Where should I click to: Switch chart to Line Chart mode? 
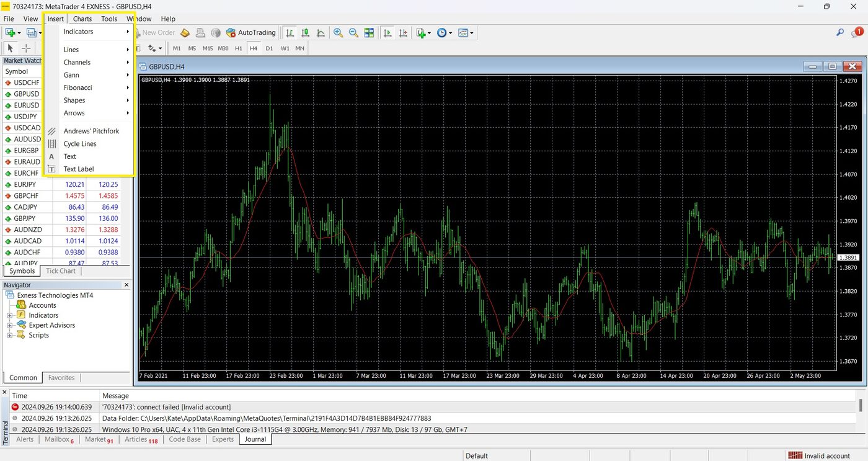tap(321, 32)
